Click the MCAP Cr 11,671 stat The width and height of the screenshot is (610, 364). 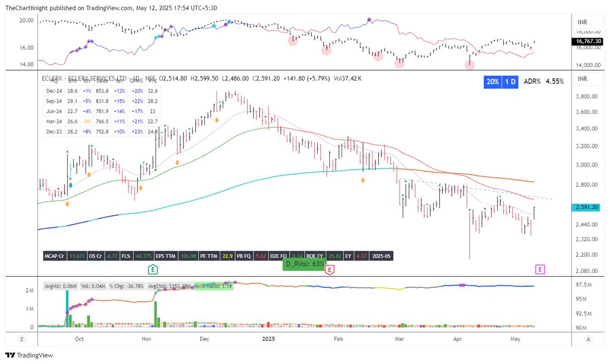click(65, 257)
